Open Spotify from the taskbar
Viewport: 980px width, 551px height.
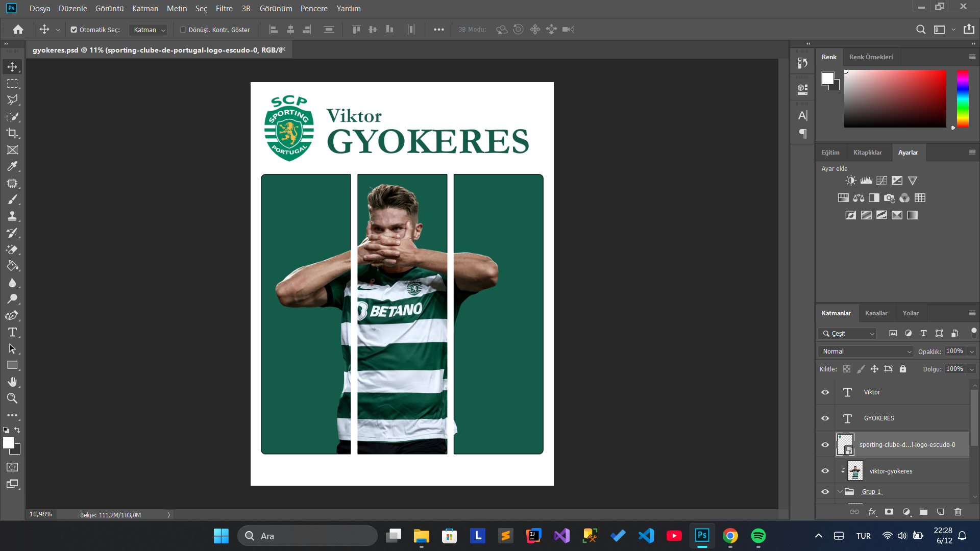pyautogui.click(x=758, y=536)
